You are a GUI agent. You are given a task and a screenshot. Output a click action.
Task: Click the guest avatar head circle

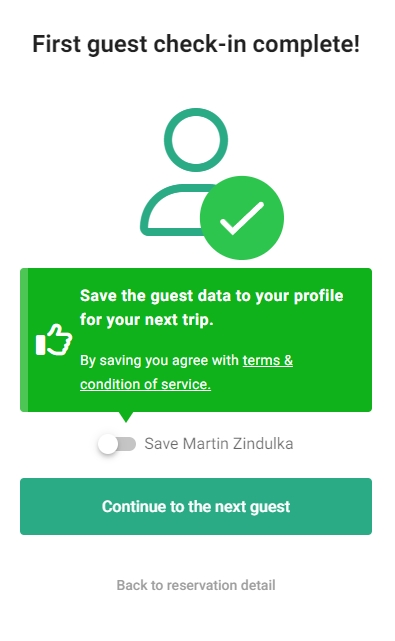pyautogui.click(x=196, y=140)
